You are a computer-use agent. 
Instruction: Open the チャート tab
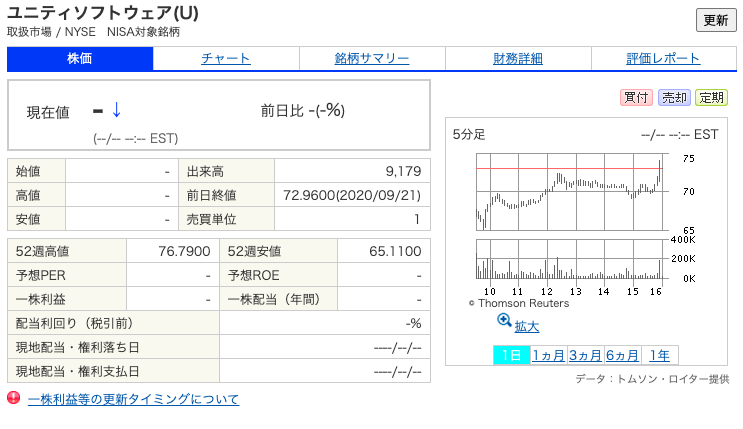click(226, 58)
